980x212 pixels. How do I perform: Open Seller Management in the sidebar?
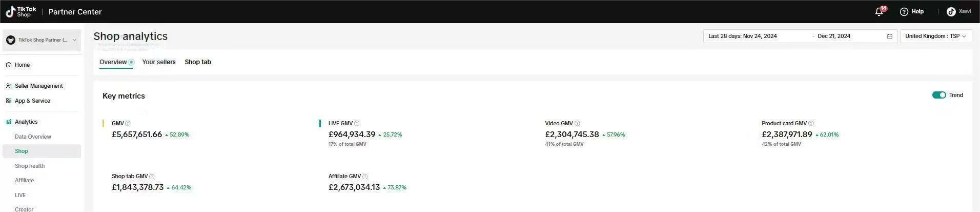[38, 86]
